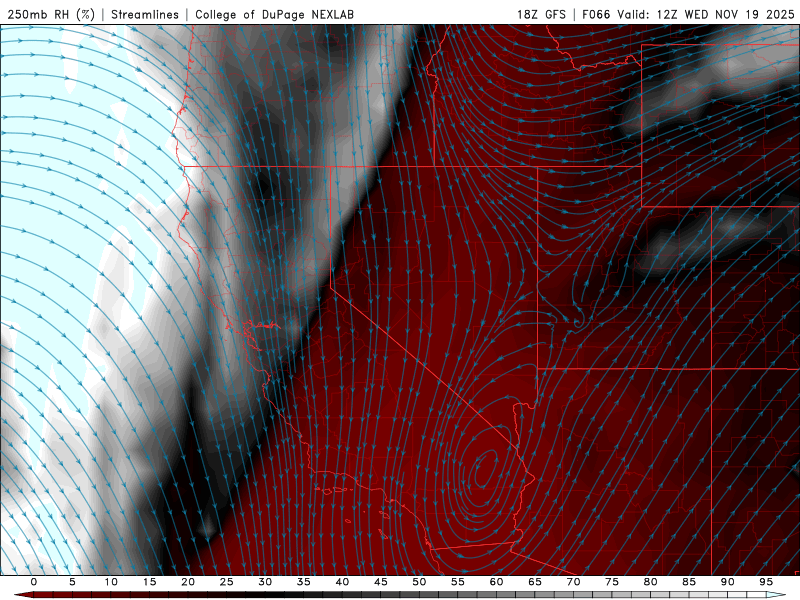Click the "20" tick label on the color scale
Image resolution: width=800 pixels, height=600 pixels.
point(188,582)
